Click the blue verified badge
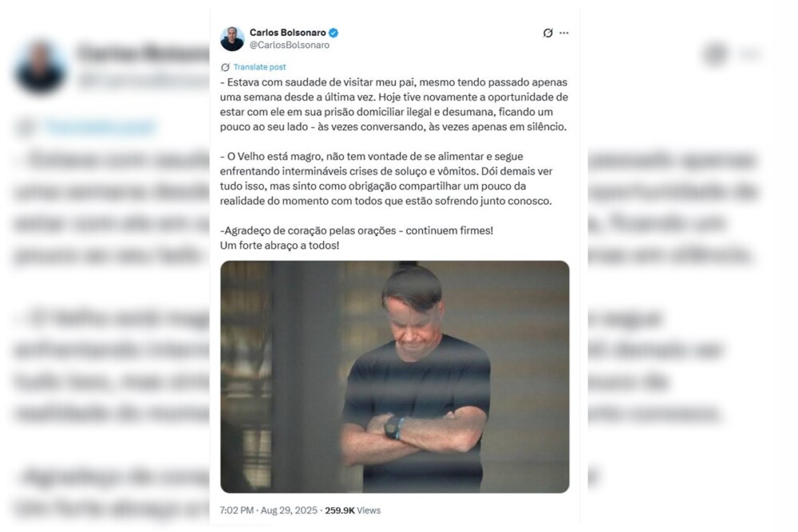The height and width of the screenshot is (532, 798). [x=334, y=33]
